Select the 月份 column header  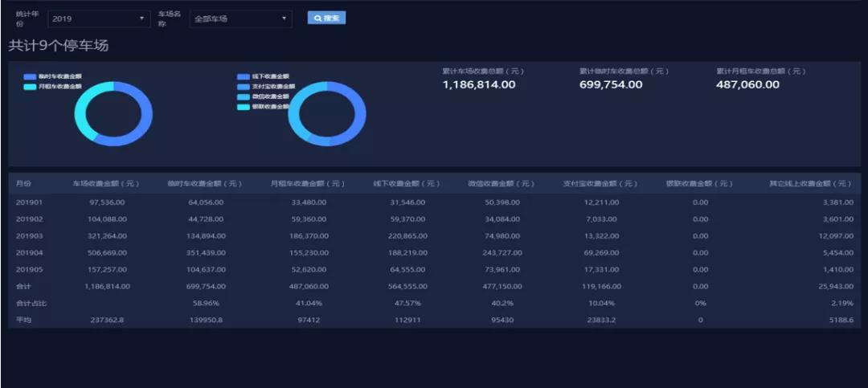tap(24, 184)
